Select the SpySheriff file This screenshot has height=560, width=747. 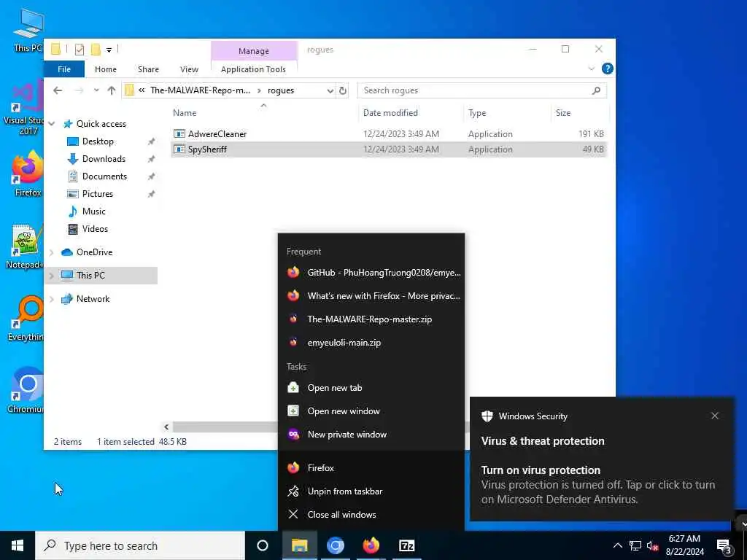coord(388,149)
